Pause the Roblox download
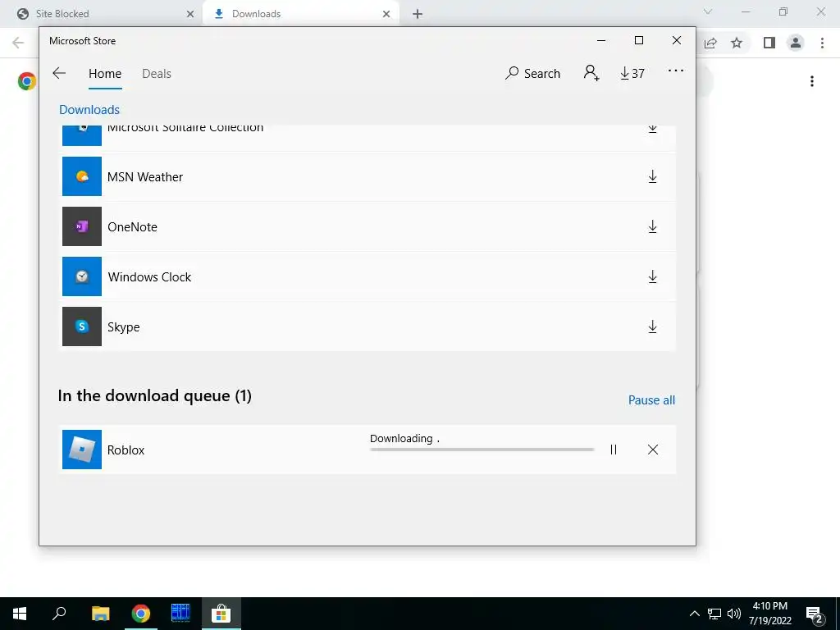The width and height of the screenshot is (840, 630). (x=614, y=450)
